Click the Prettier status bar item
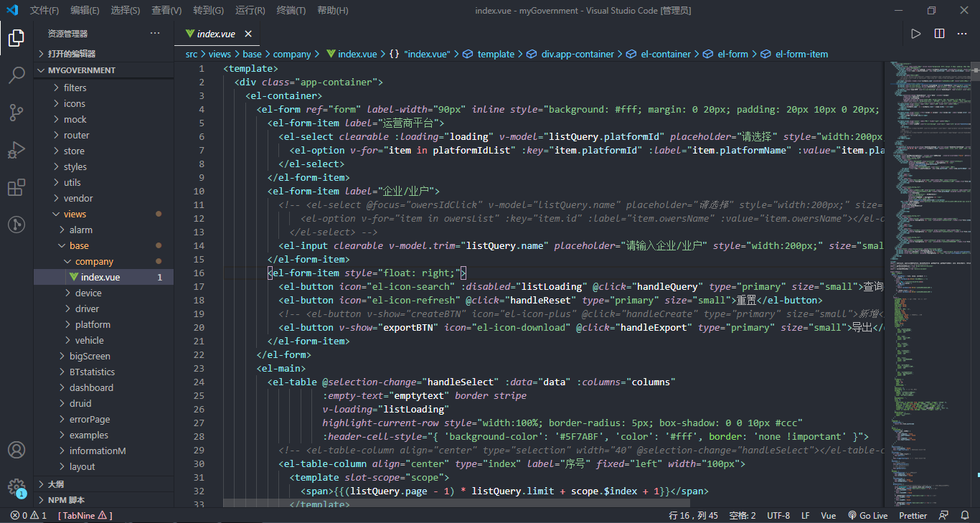 pyautogui.click(x=913, y=515)
